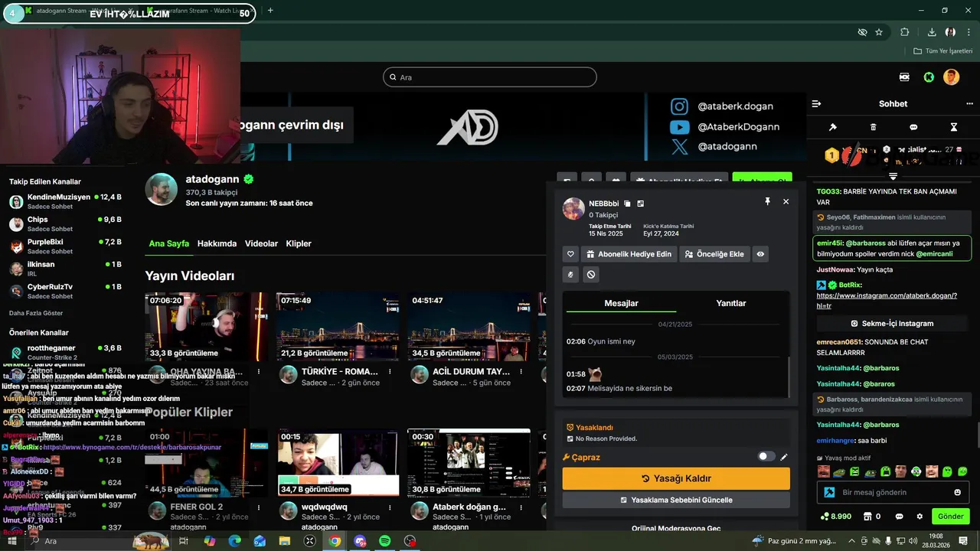The image size is (980, 551).
Task: Open the Hakkımda tab
Action: pos(217,243)
